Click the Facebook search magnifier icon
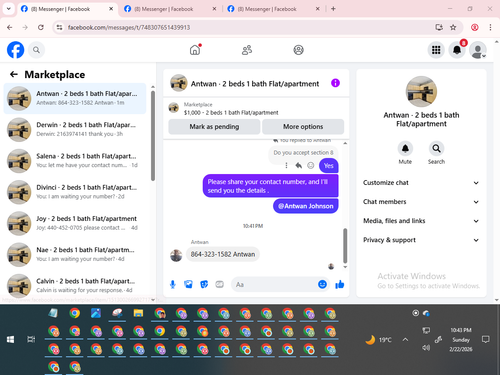Image resolution: width=500 pixels, height=375 pixels. pyautogui.click(x=36, y=50)
